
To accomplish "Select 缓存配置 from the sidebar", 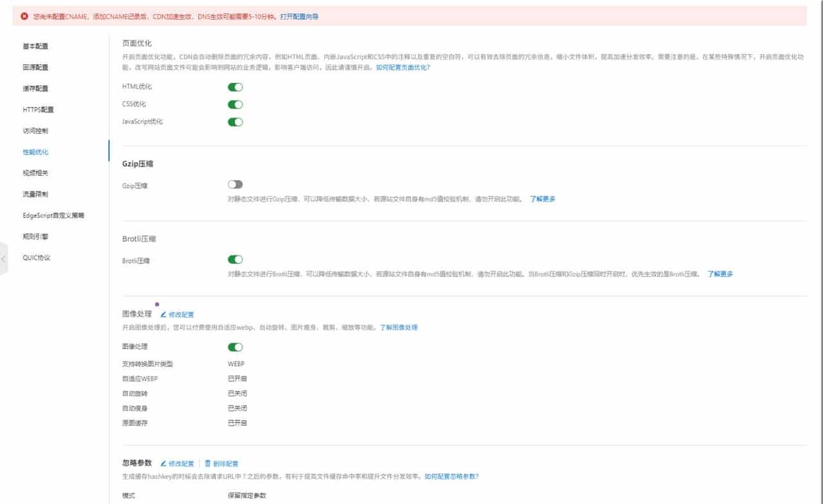I will click(x=33, y=88).
